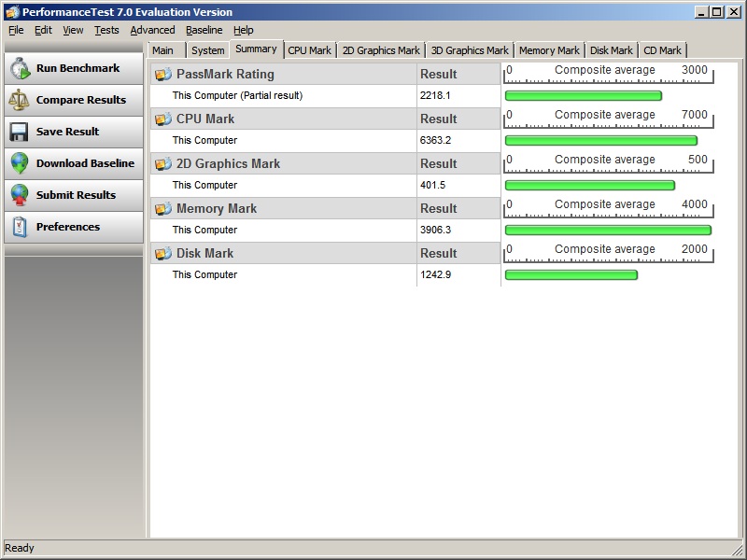
Task: Click the Disk Mark section header text
Action: pyautogui.click(x=204, y=253)
